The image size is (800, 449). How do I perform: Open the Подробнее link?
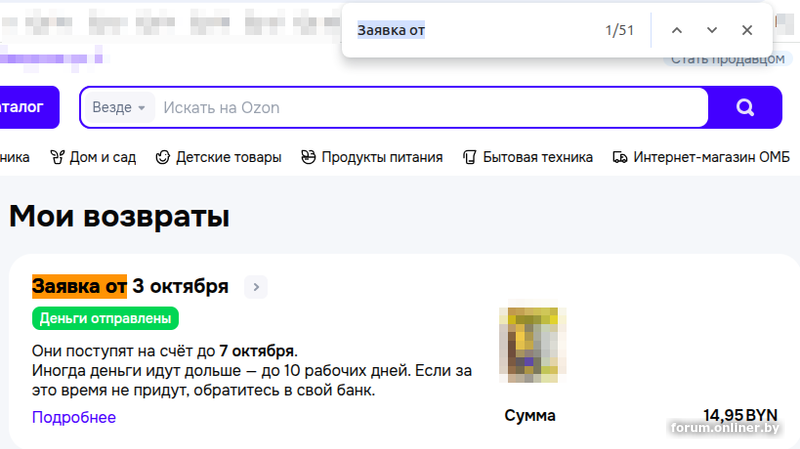coord(74,417)
